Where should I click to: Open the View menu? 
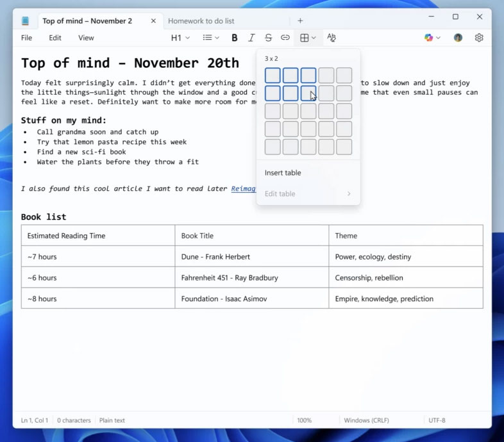pos(86,38)
